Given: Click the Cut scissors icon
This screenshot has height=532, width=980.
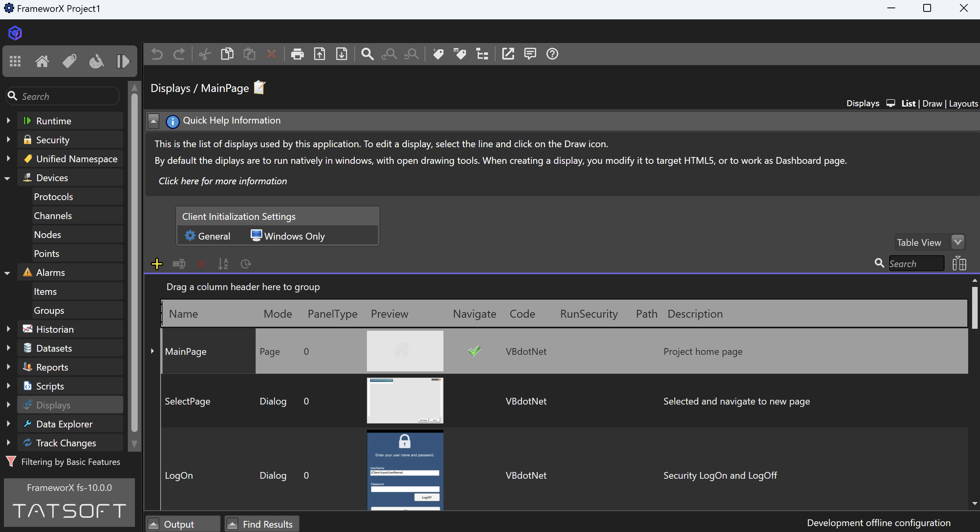Looking at the screenshot, I should coord(205,54).
